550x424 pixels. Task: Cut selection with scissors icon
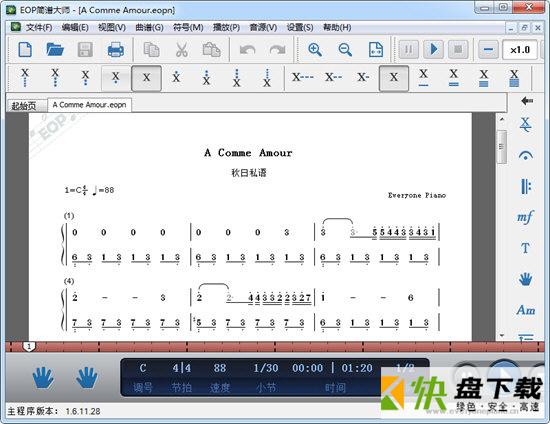click(181, 49)
